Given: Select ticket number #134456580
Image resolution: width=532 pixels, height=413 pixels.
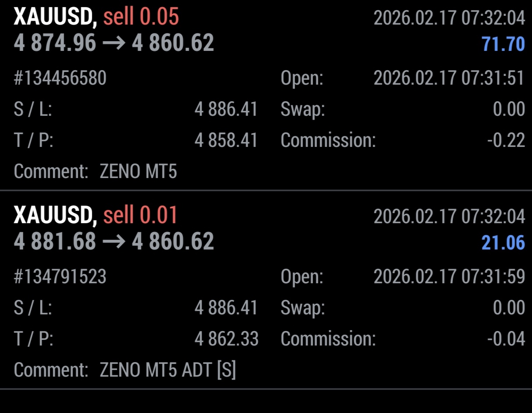Looking at the screenshot, I should point(60,78).
